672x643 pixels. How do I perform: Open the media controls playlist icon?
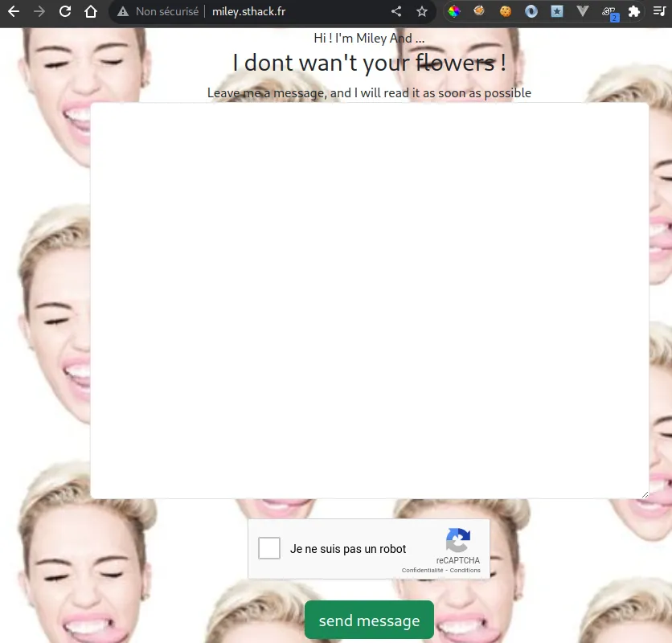click(659, 11)
